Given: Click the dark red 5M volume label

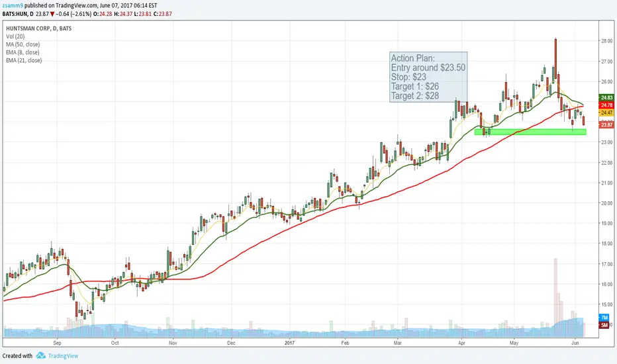Looking at the screenshot, I should click(x=604, y=325).
